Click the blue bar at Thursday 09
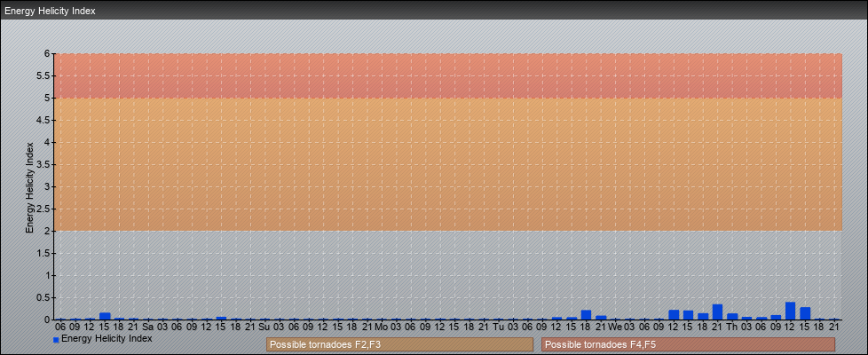The image size is (868, 355). click(776, 318)
